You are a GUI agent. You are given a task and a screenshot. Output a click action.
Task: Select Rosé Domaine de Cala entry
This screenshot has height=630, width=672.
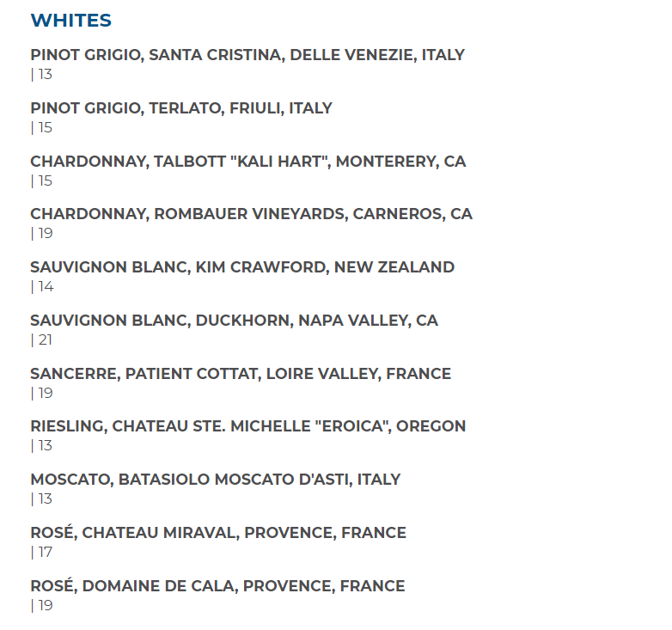pos(217,586)
